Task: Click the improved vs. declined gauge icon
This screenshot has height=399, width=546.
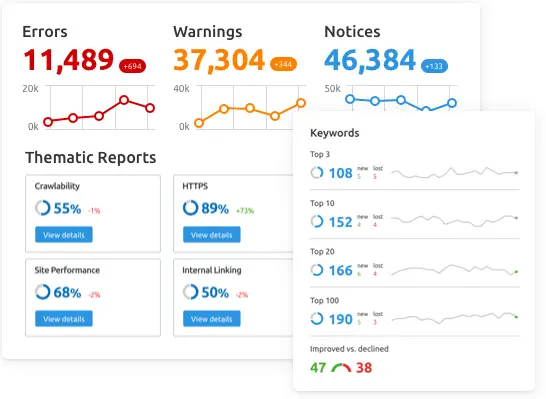Action: (341, 368)
